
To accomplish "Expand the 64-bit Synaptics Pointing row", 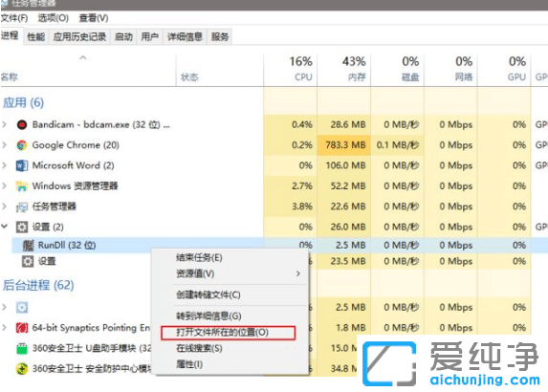I will coord(4,327).
